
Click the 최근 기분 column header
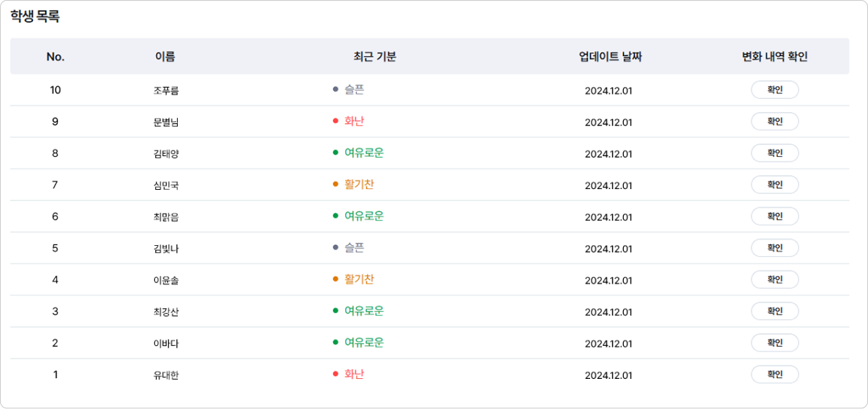(375, 57)
